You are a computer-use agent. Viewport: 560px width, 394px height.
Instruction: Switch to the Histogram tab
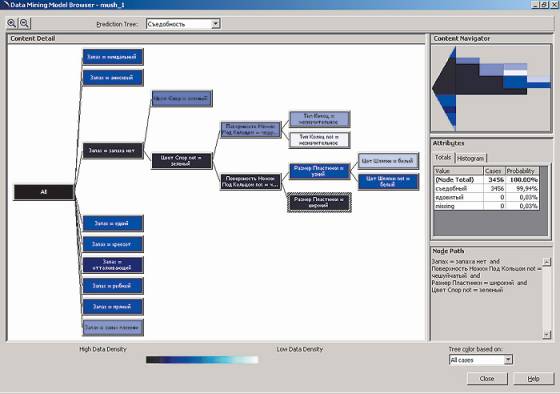point(470,158)
